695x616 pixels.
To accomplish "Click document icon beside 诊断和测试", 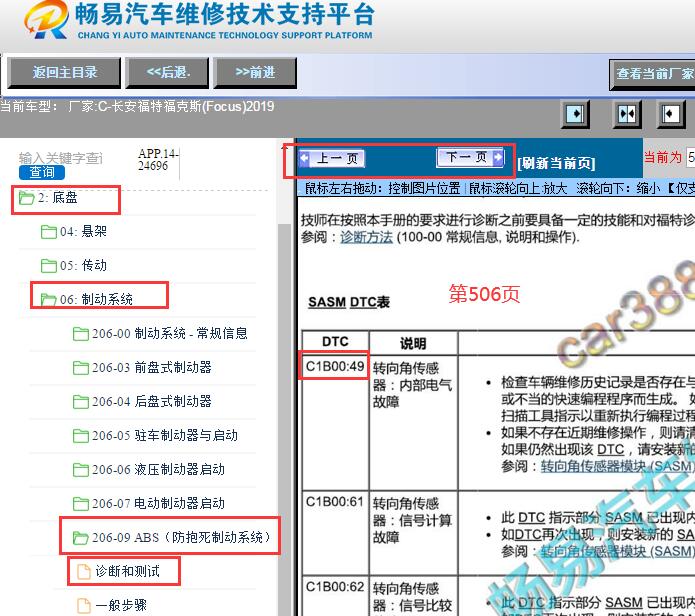I will (84, 572).
